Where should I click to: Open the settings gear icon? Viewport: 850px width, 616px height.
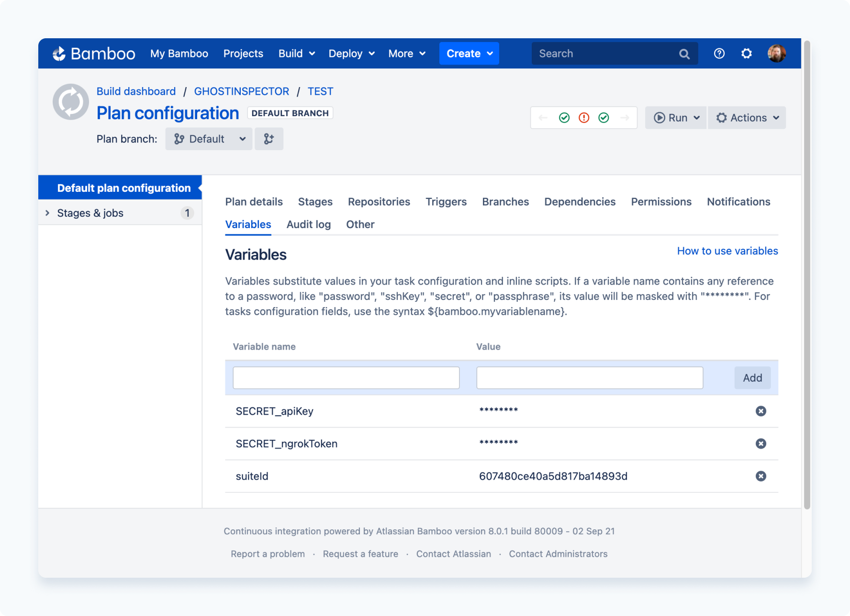[x=747, y=53]
